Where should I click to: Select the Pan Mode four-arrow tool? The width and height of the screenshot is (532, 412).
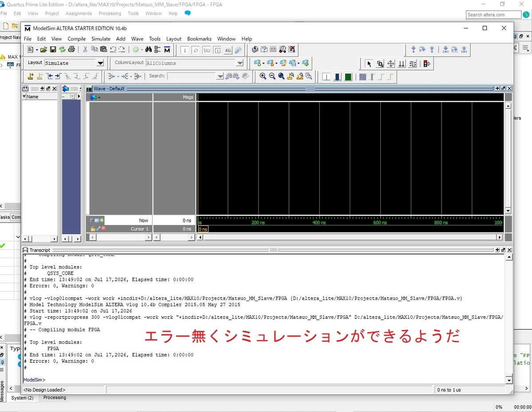(391, 64)
